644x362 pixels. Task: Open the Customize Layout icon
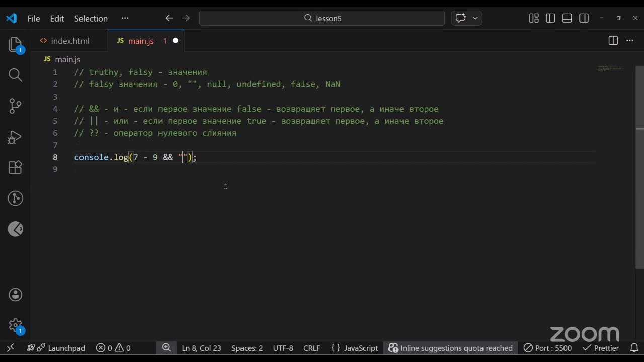click(534, 18)
